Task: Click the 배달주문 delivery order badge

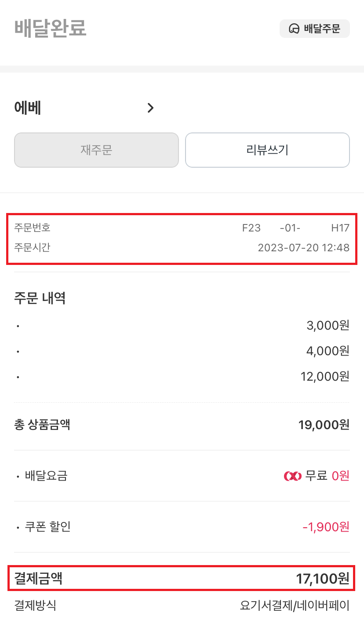Action: pos(315,29)
